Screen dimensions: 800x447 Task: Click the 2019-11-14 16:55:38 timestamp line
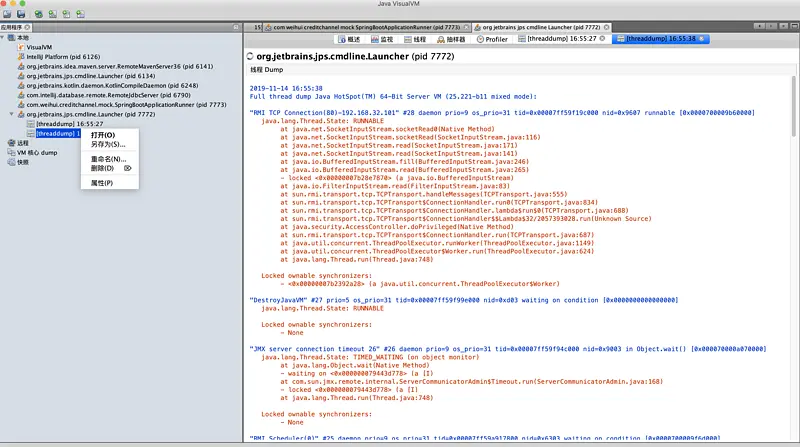(x=286, y=88)
